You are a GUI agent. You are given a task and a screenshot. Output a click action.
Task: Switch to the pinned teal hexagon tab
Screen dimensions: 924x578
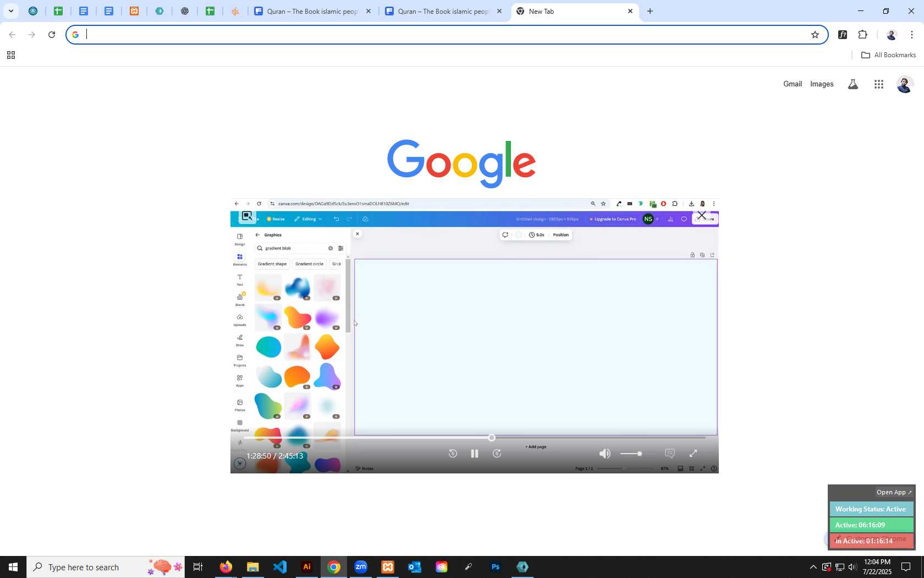159,11
